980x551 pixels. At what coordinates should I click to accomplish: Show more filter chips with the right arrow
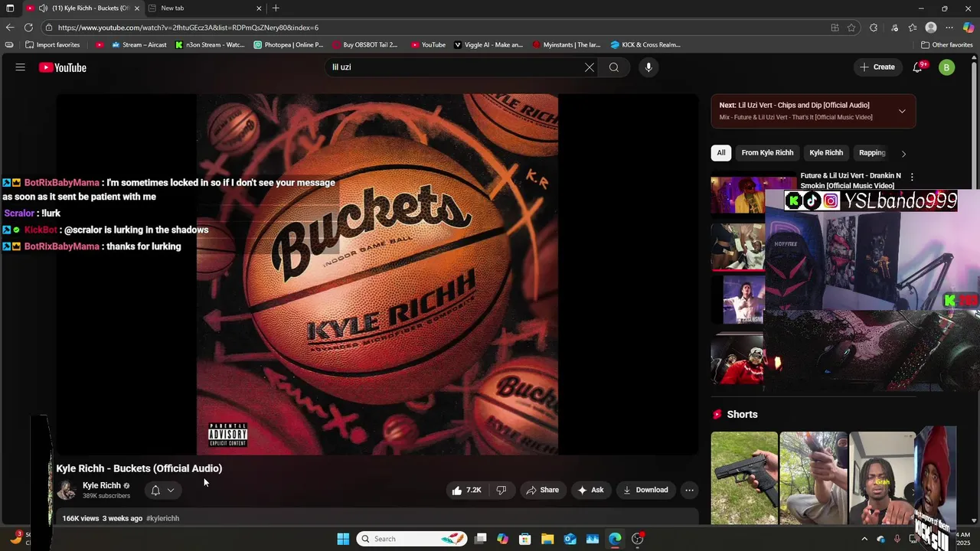coord(903,153)
